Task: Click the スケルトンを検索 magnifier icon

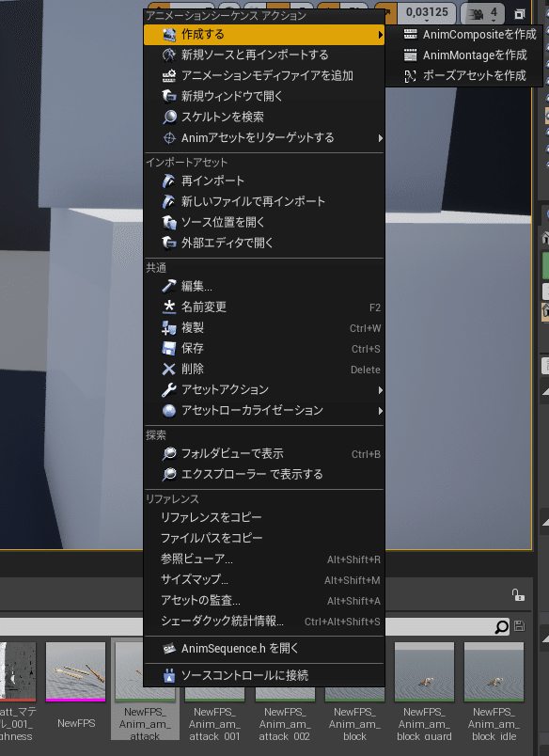Action: tap(168, 117)
